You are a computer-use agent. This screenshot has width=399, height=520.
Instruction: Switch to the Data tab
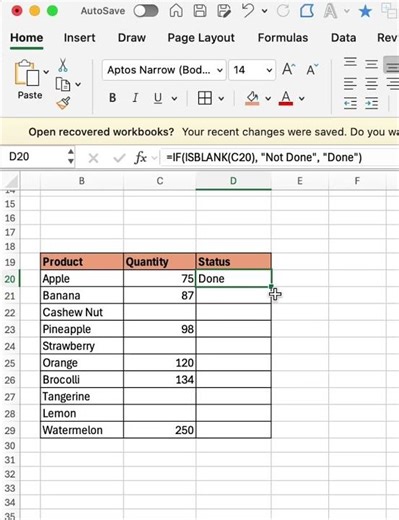point(343,38)
